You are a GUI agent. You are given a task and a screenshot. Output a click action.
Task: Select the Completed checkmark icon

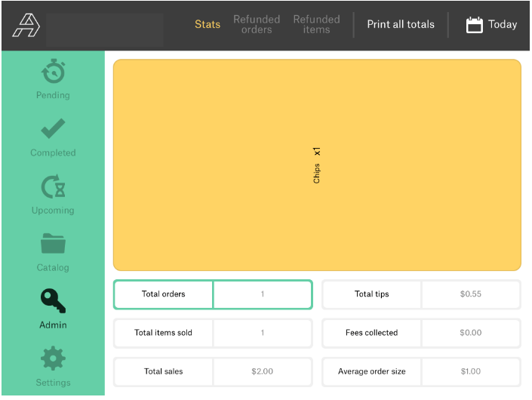coord(53,130)
